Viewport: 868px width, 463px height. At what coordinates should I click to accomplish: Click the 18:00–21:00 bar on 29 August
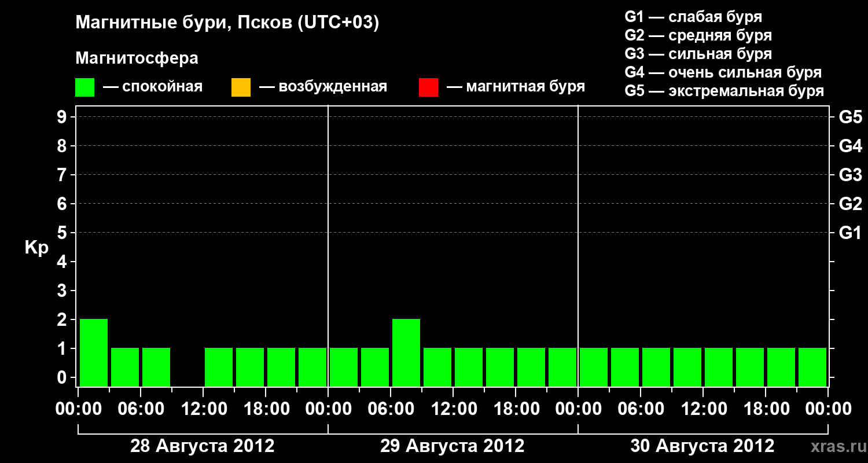pyautogui.click(x=531, y=367)
